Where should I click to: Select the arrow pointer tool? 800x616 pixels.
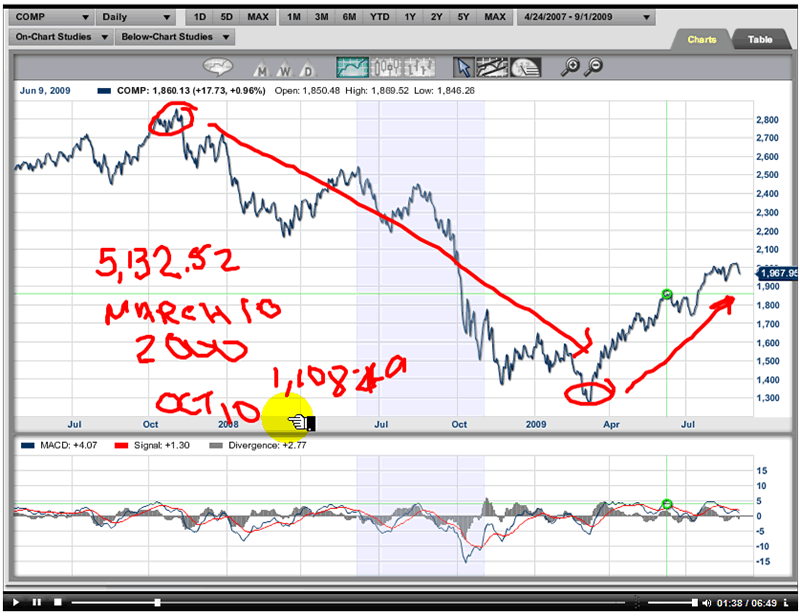(464, 67)
